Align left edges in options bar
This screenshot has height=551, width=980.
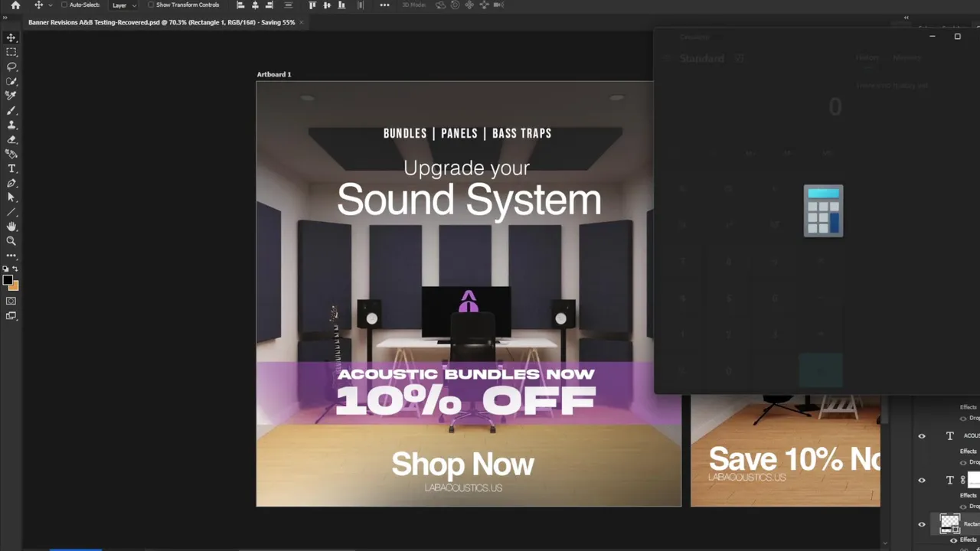(x=241, y=5)
